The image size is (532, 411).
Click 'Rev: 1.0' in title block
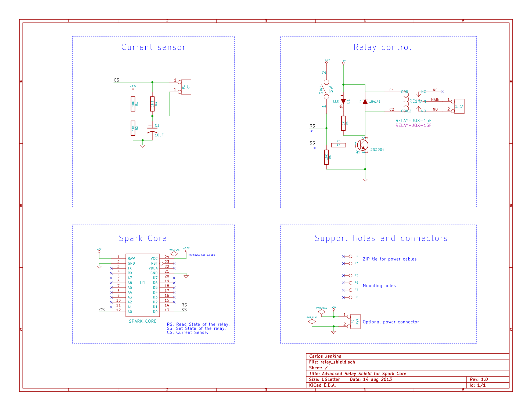[479, 379]
